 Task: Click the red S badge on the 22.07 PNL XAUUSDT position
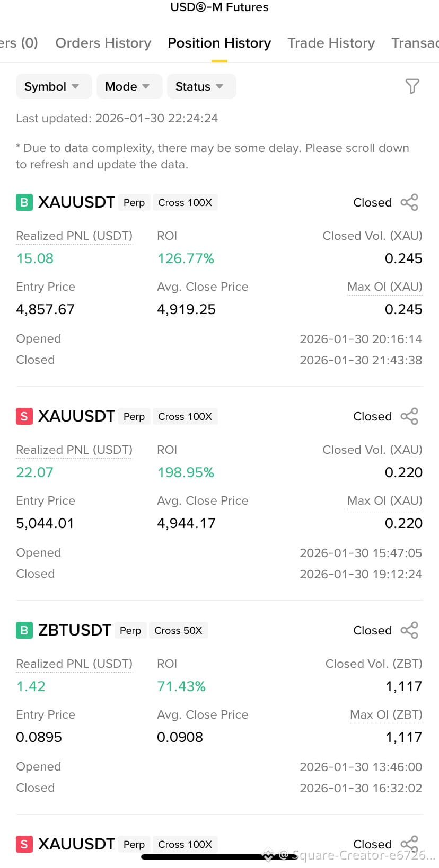coord(24,416)
